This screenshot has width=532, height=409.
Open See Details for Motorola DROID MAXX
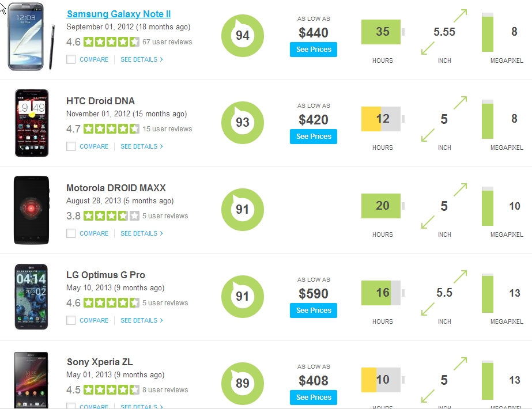[141, 233]
